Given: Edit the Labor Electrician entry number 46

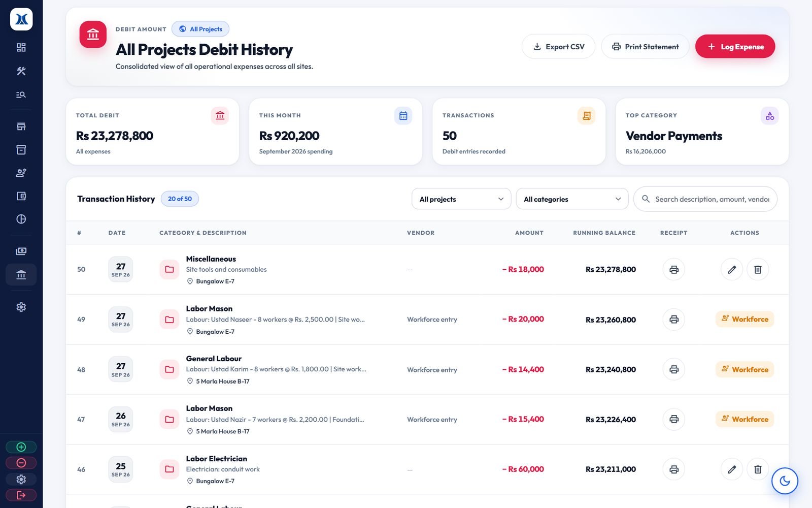Looking at the screenshot, I should (732, 469).
